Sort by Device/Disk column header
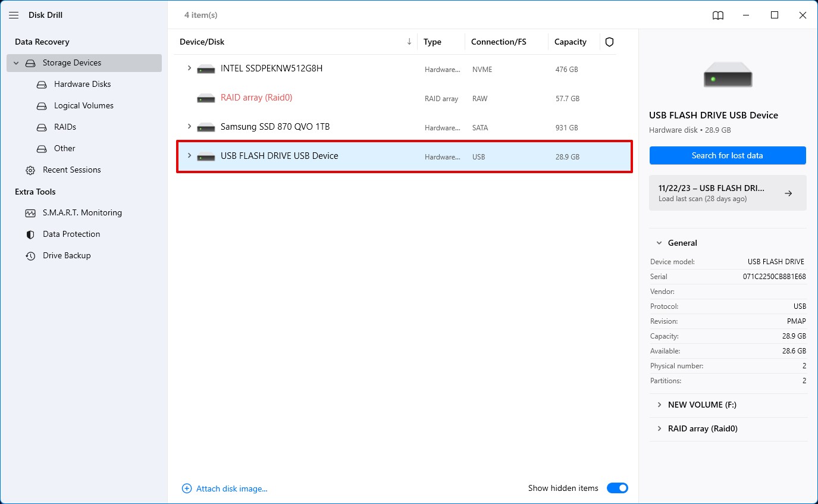This screenshot has height=504, width=818. point(202,42)
